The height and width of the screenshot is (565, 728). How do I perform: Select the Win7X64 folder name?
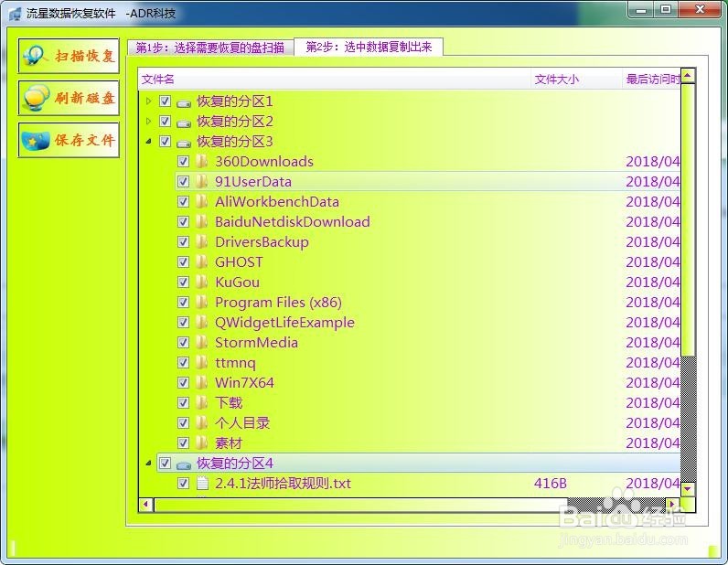pos(244,382)
